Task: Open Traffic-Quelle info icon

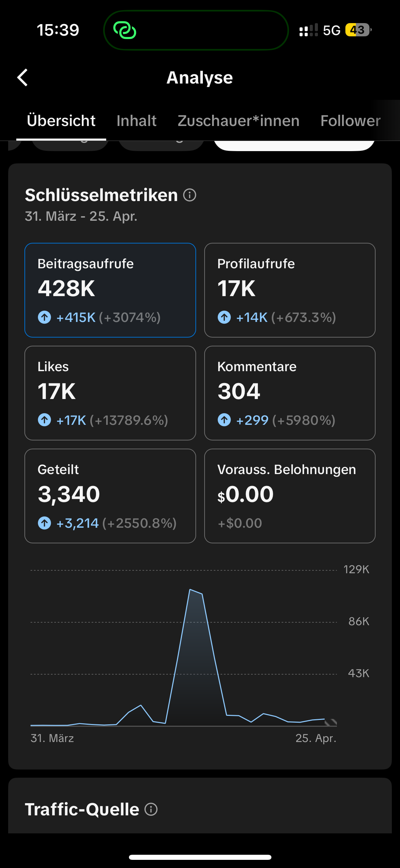Action: (151, 809)
